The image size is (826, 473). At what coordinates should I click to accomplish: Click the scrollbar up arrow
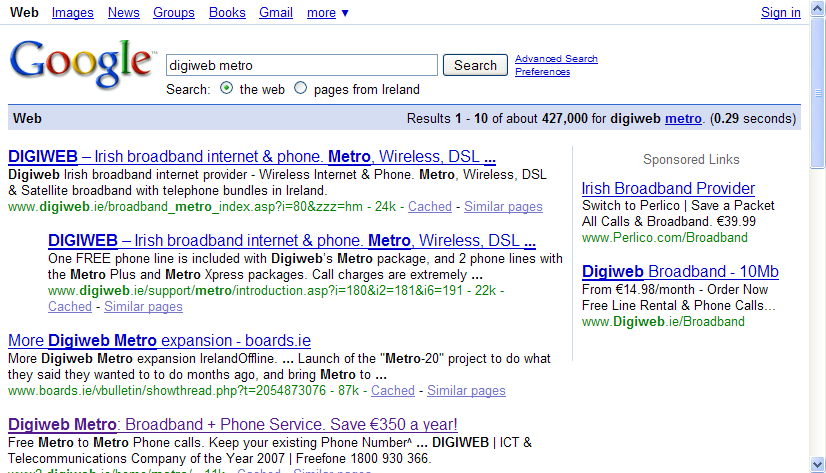818,8
